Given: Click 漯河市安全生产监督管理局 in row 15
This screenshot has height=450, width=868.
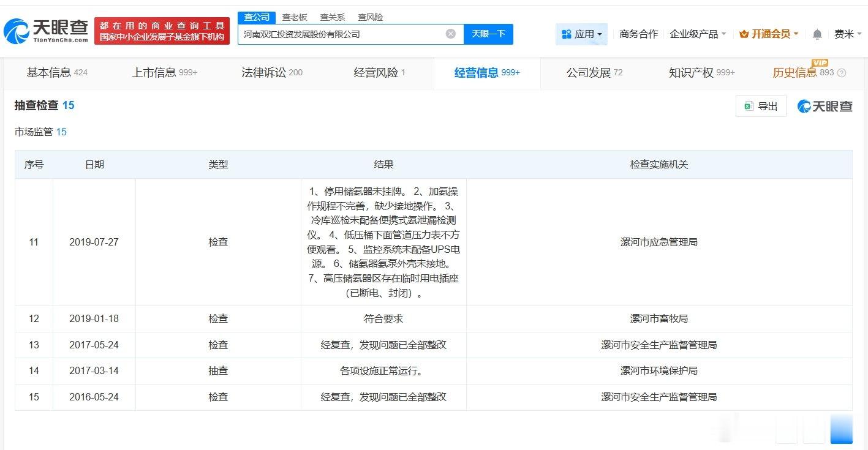Looking at the screenshot, I should 659,397.
